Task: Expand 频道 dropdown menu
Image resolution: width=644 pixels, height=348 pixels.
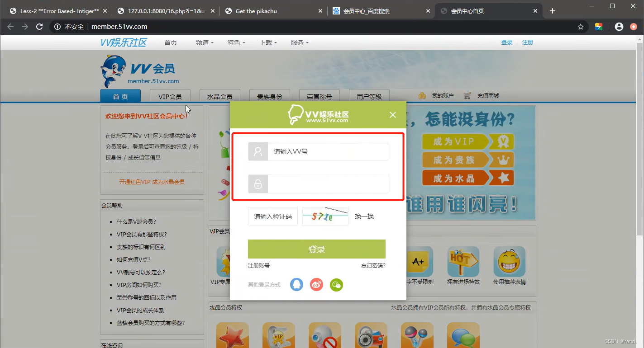Action: tap(204, 42)
